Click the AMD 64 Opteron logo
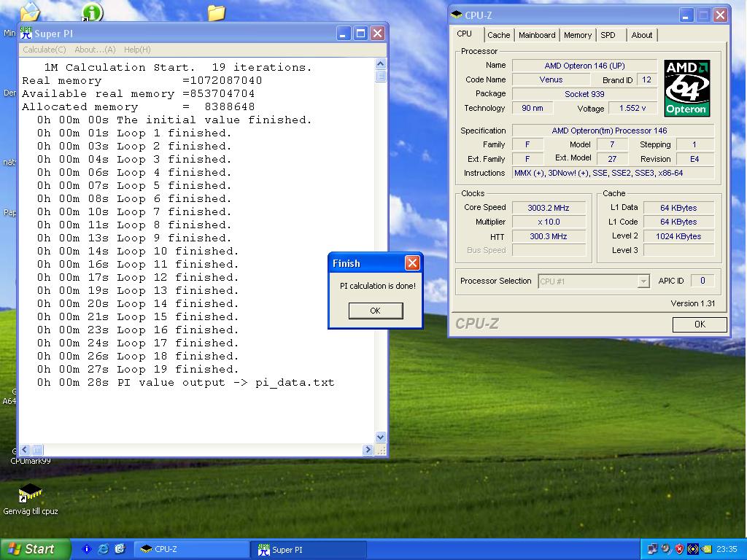Screen dimensions: 747x560 [687, 88]
